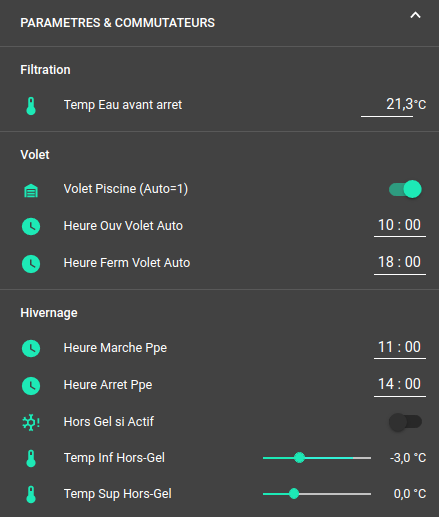Click thermometer icon beside Temp Eau avant arret
This screenshot has height=517, width=439.
[x=31, y=106]
